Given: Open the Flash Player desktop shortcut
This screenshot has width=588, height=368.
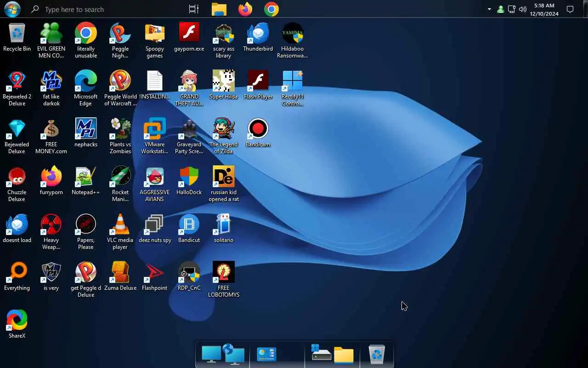Looking at the screenshot, I should 258,86.
